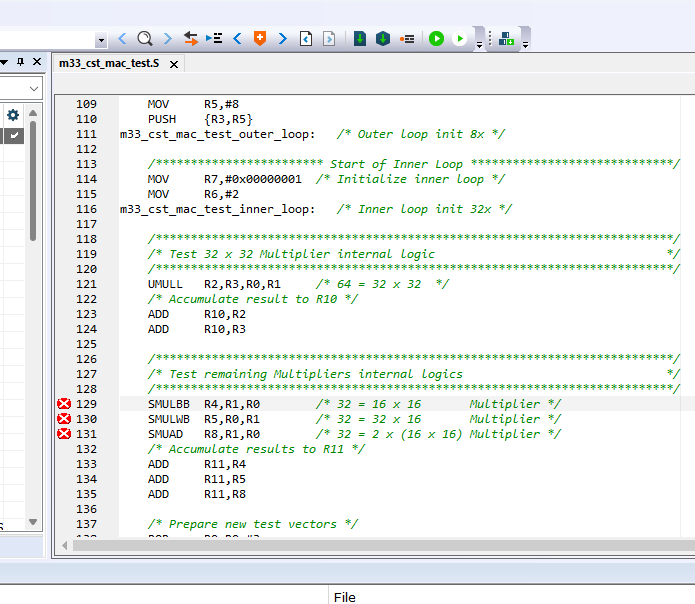Click the UMULL instruction on line 121
695x604 pixels.
click(x=165, y=284)
